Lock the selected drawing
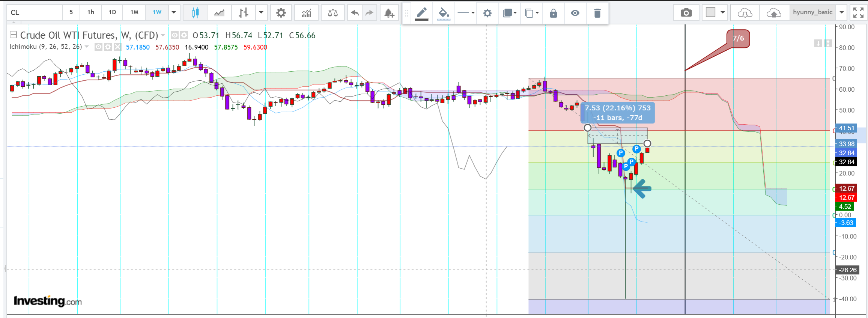This screenshot has height=318, width=868. (553, 13)
